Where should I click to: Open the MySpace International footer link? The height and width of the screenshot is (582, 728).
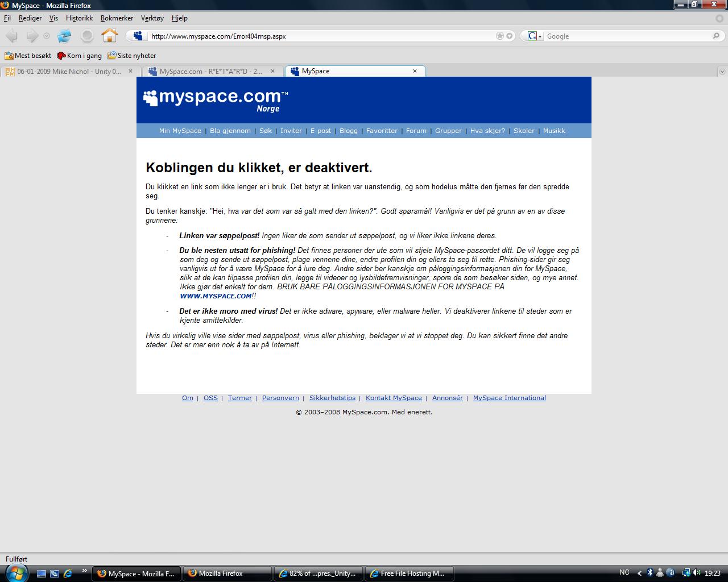click(x=510, y=398)
